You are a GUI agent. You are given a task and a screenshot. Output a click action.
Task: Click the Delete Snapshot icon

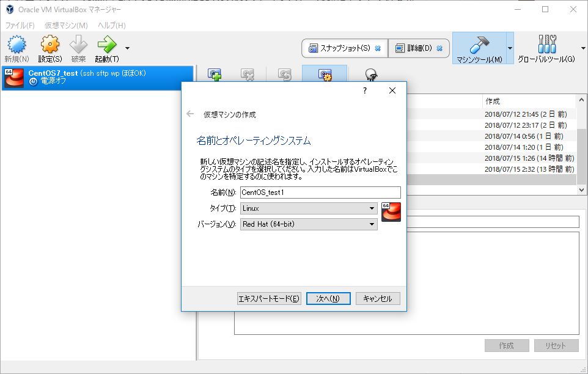click(x=248, y=75)
